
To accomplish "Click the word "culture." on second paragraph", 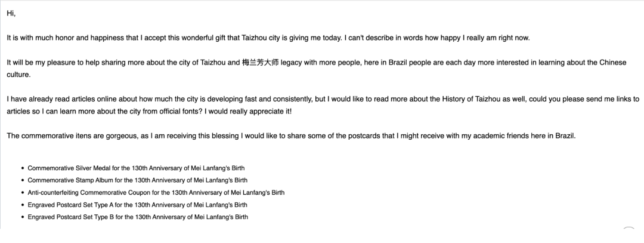I will (19, 75).
